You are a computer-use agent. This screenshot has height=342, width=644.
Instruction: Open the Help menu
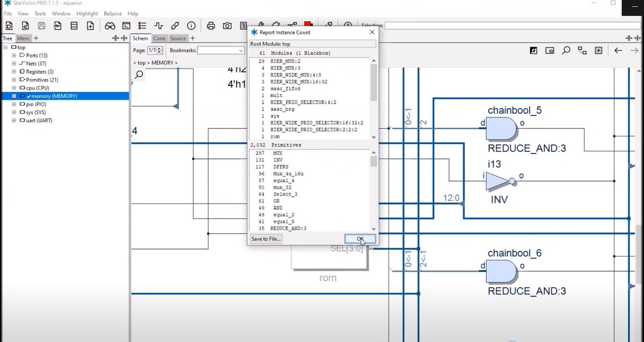click(x=133, y=13)
